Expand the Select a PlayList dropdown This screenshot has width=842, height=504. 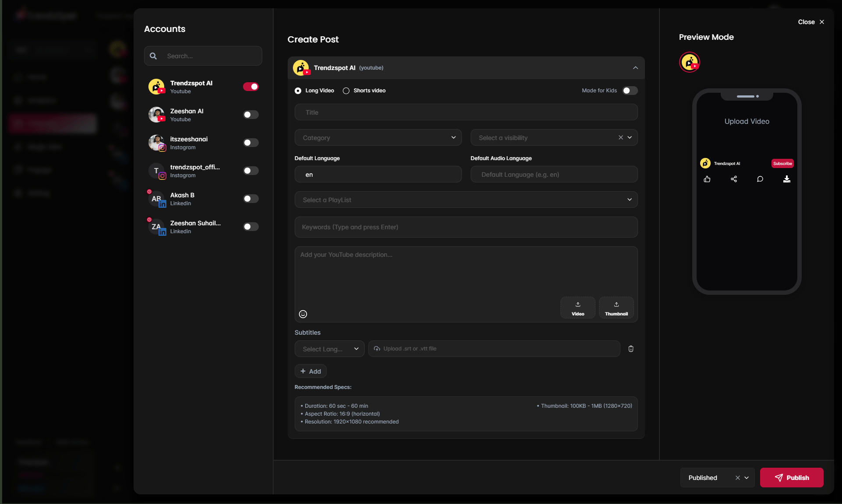[x=466, y=200]
